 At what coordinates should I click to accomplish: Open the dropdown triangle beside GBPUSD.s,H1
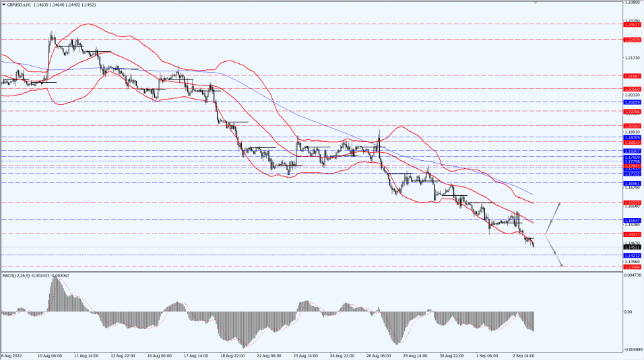[3, 4]
